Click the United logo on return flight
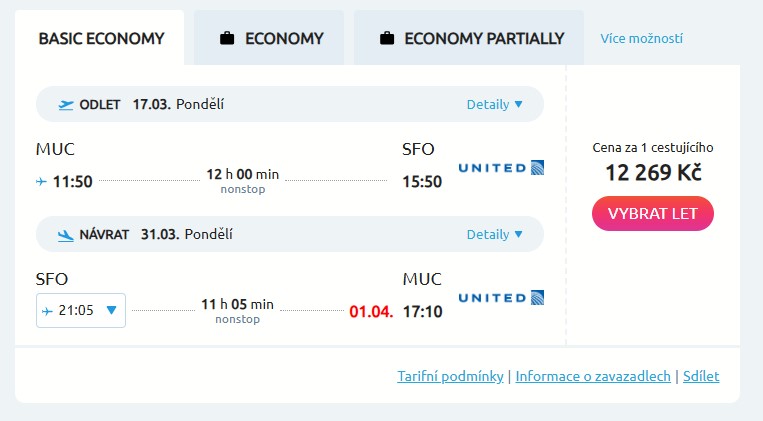This screenshot has width=763, height=421. point(500,298)
